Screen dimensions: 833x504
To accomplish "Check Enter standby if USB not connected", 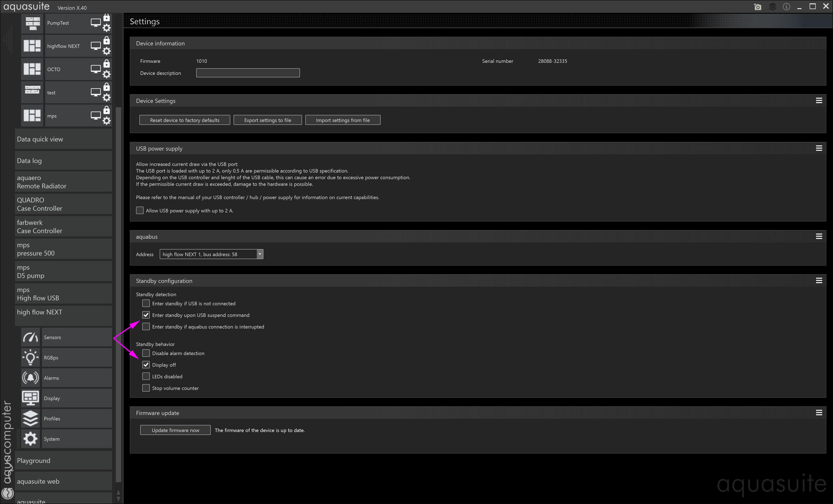I will [146, 304].
